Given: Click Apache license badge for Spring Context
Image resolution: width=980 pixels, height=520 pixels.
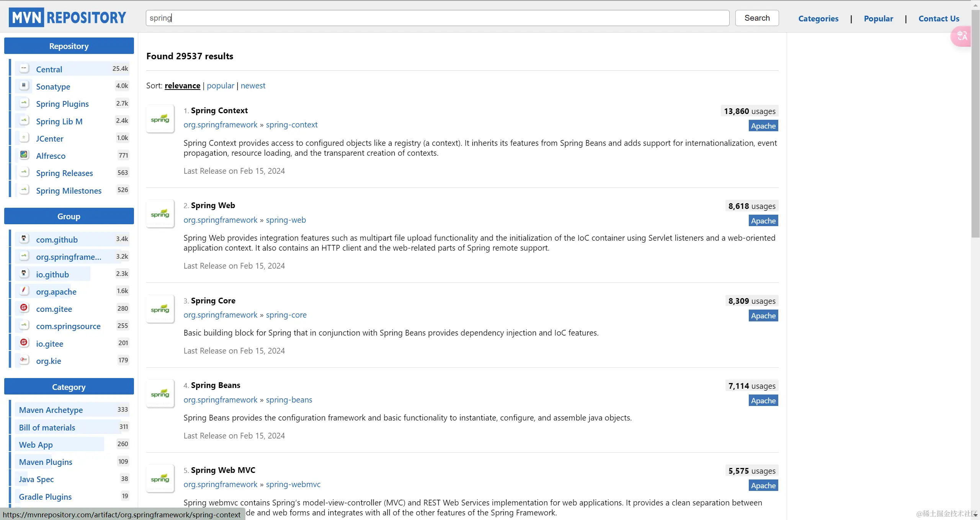Looking at the screenshot, I should click(x=763, y=126).
